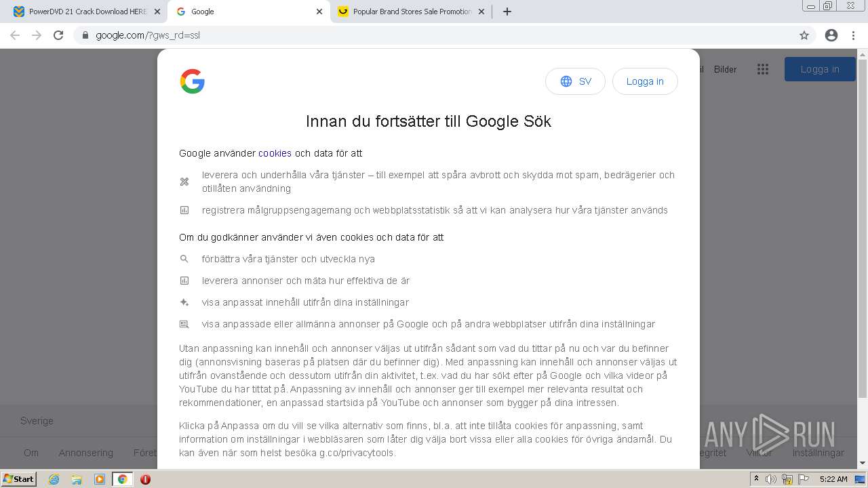Select the Google browser tab
Viewport: 868px width, 488px height.
click(249, 12)
